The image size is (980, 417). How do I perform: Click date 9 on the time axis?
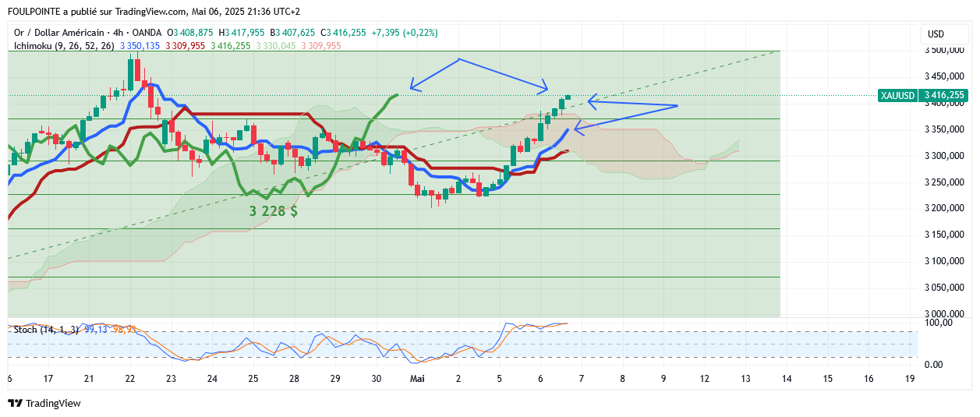(x=663, y=379)
